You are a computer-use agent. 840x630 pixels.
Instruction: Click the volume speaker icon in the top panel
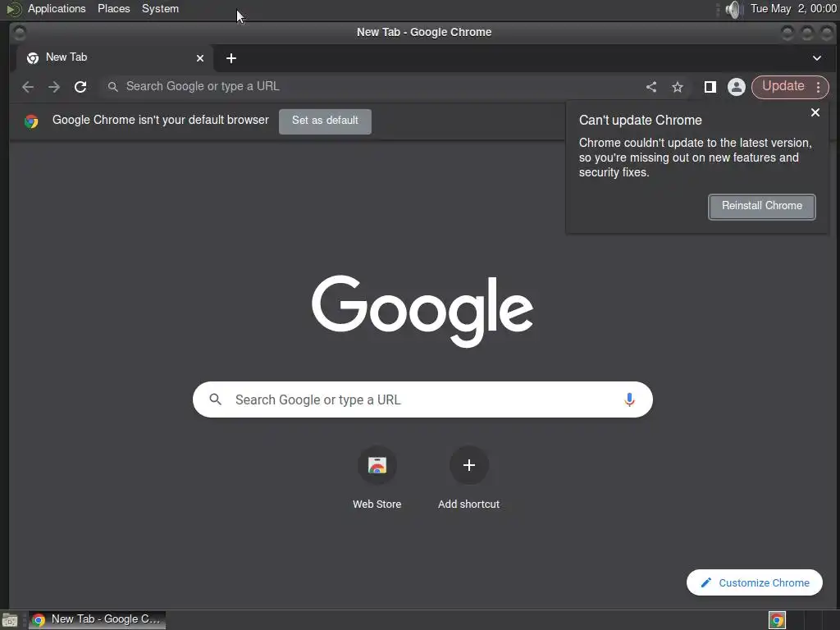click(733, 9)
